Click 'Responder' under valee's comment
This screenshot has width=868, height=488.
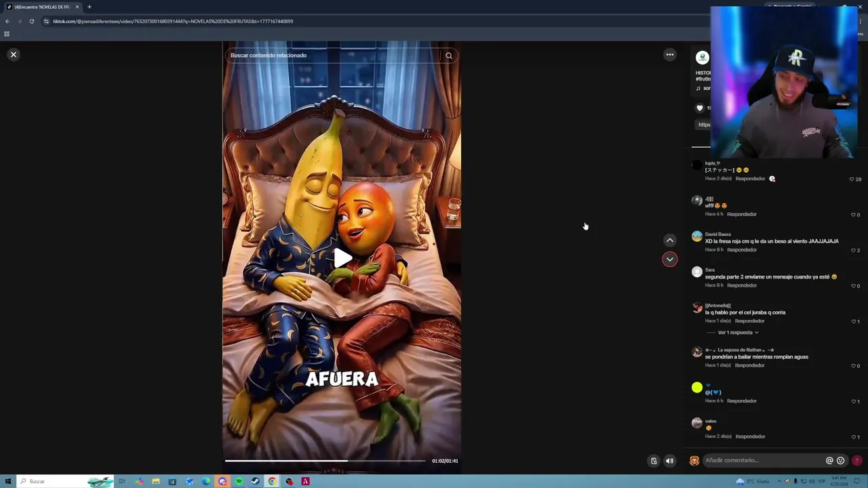(750, 436)
